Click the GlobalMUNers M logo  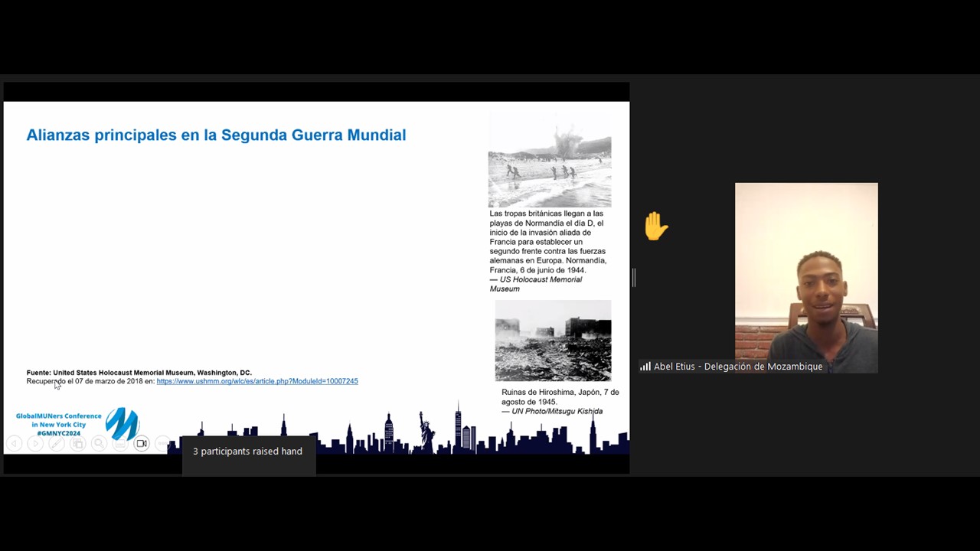pos(122,423)
